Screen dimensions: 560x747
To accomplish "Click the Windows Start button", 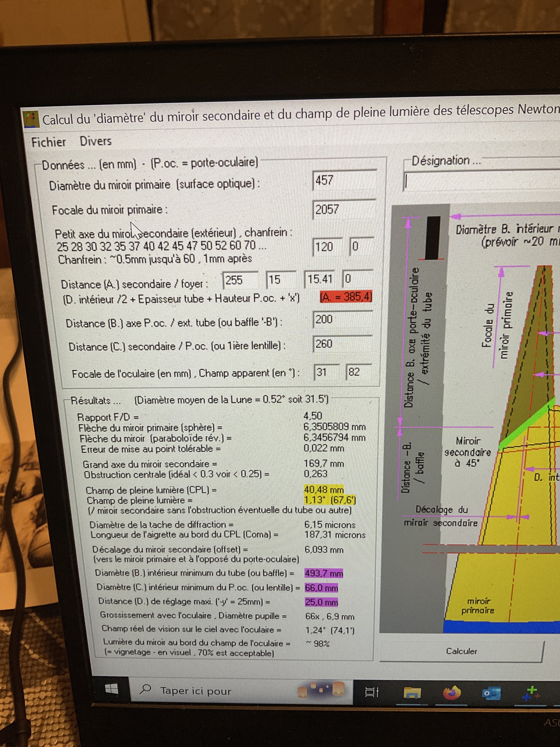I will click(112, 689).
